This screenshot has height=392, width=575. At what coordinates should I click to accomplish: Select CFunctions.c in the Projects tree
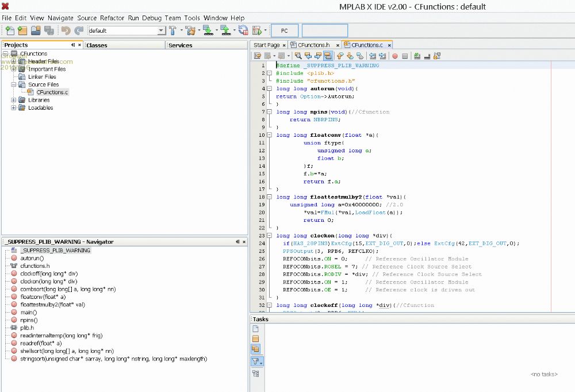pyautogui.click(x=52, y=92)
